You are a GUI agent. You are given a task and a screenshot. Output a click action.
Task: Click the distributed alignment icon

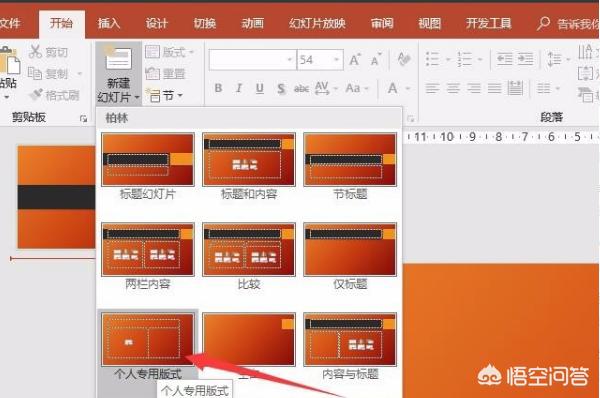click(515, 88)
